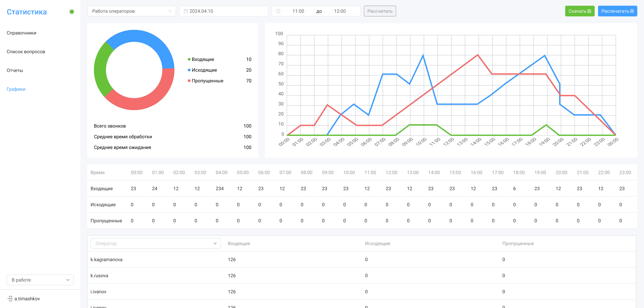Open Список вопросов in sidebar

pos(26,52)
